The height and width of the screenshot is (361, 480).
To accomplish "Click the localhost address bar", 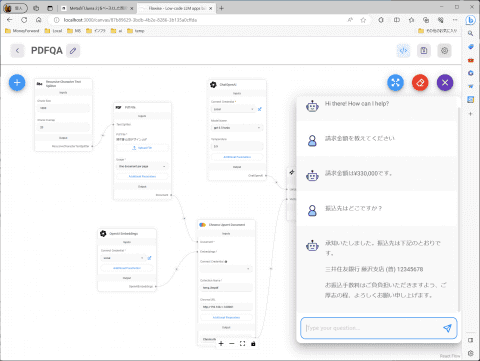I will coord(200,20).
